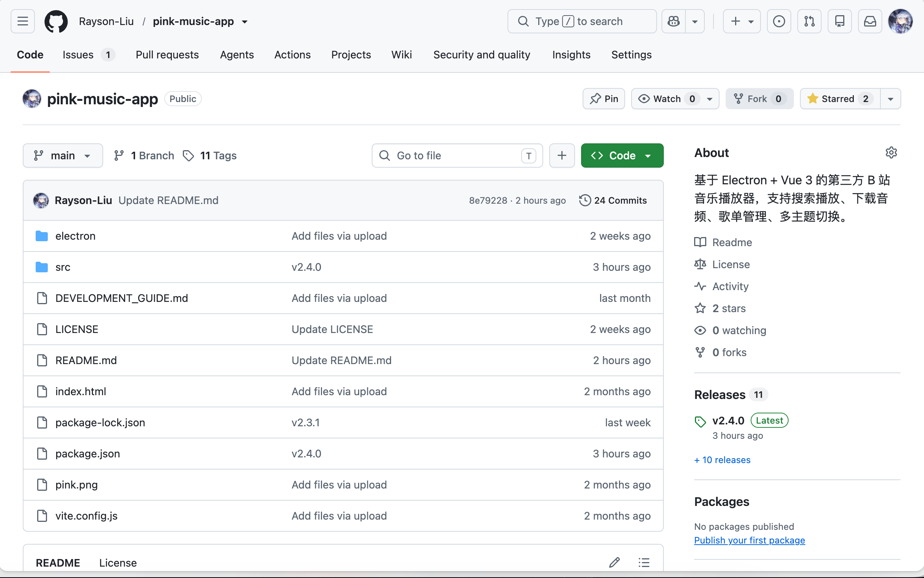Open the main branch selector
924x578 pixels.
pos(63,155)
